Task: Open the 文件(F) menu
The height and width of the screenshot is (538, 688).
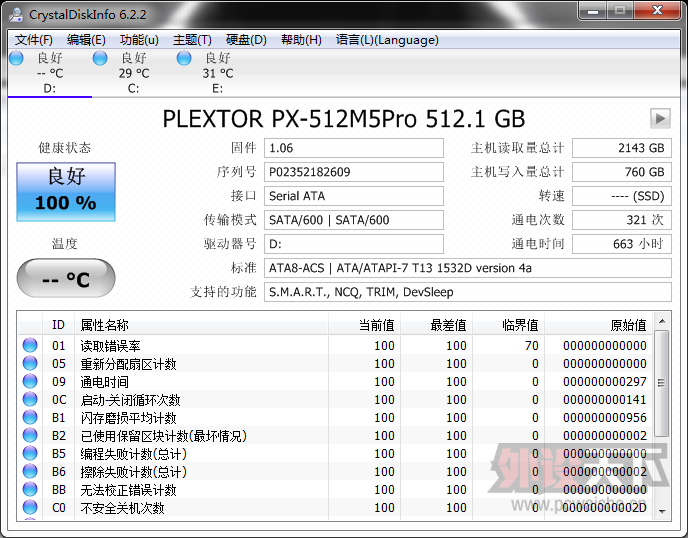Action: coord(34,40)
